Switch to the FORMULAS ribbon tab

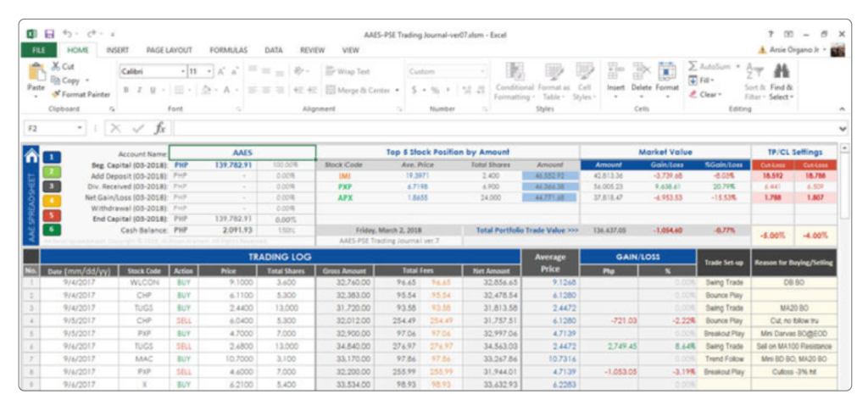tap(228, 51)
